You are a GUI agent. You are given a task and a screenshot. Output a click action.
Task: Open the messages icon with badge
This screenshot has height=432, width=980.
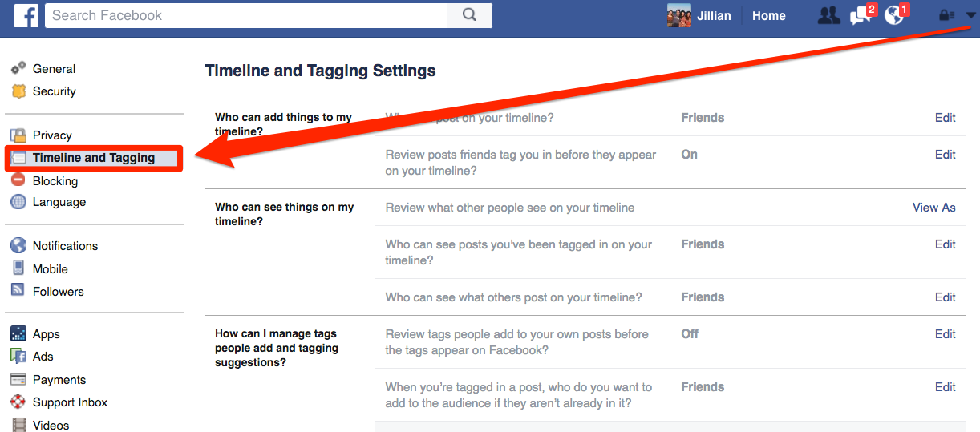(862, 15)
